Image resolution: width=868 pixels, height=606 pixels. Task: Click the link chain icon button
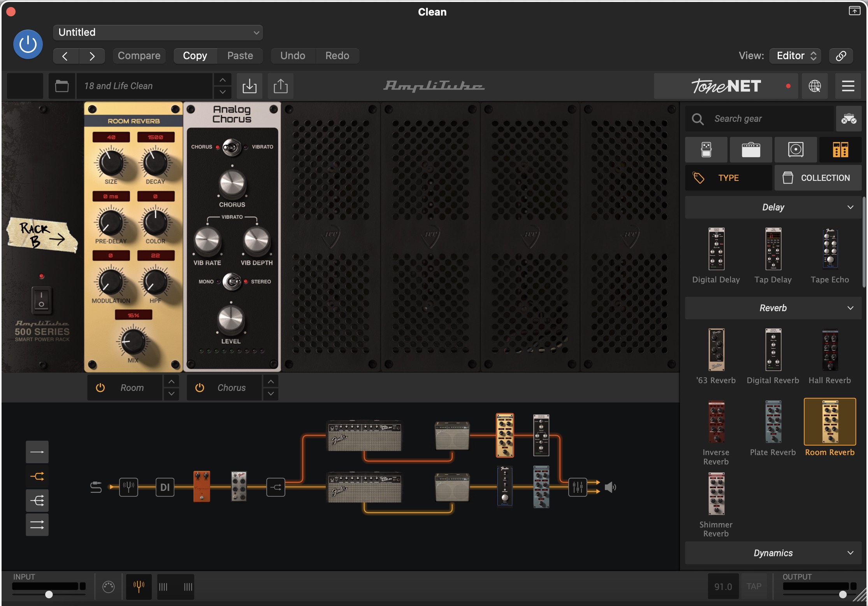(x=841, y=56)
